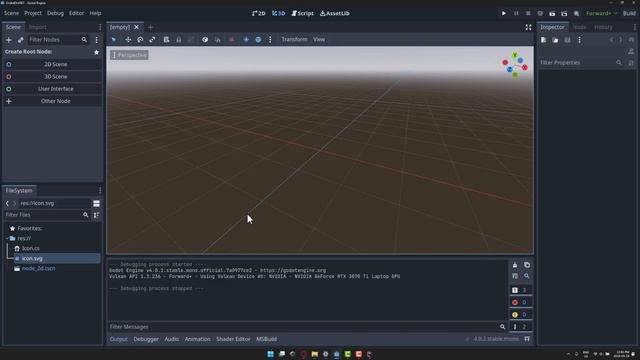Click the list selectable nodes icon
Image resolution: width=640 pixels, height=360 pixels.
coord(167,40)
